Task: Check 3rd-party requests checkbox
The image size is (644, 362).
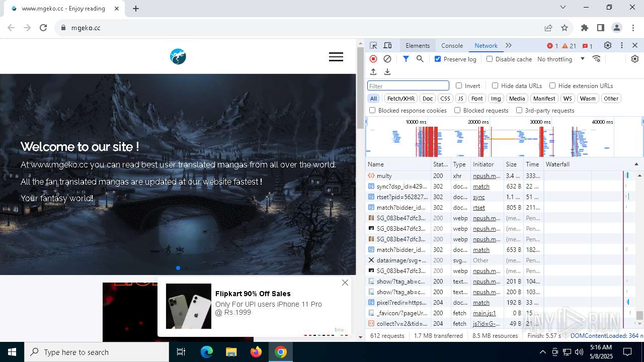Action: (519, 110)
